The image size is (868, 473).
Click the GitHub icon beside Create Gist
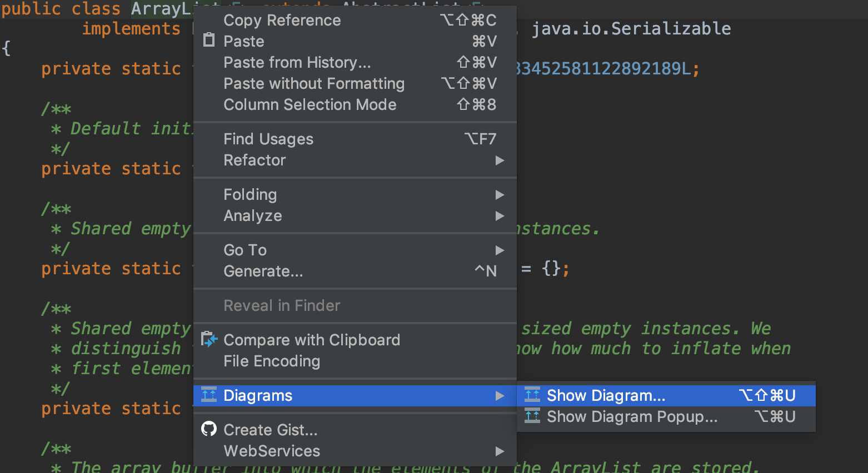point(209,429)
